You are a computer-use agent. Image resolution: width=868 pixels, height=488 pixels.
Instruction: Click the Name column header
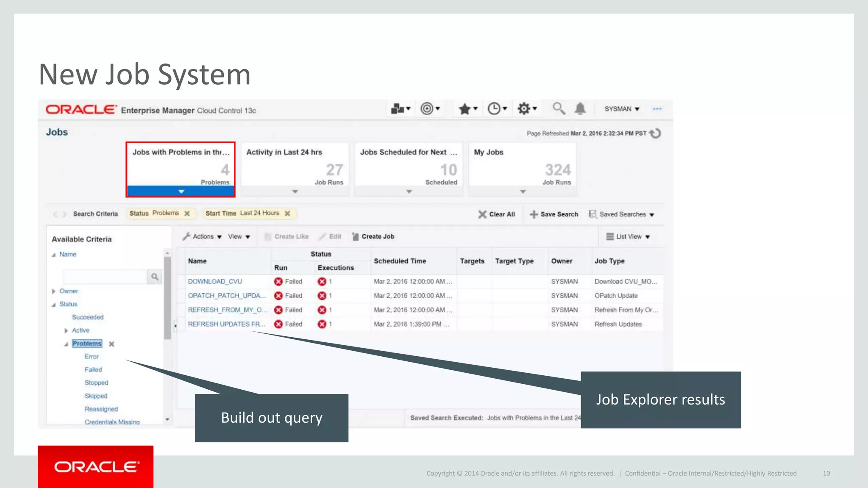(198, 261)
